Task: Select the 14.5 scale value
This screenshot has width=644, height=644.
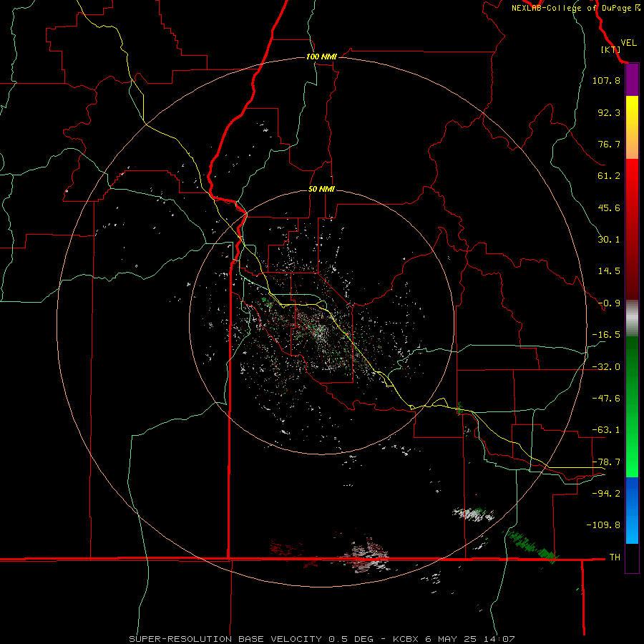Action: (609, 271)
